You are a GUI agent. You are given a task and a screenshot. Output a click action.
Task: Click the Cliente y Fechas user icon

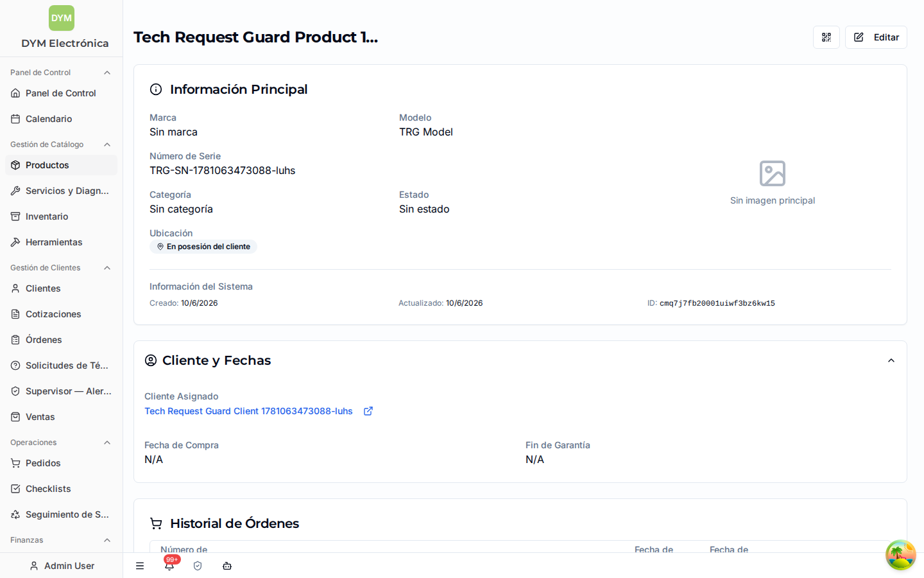(x=151, y=360)
